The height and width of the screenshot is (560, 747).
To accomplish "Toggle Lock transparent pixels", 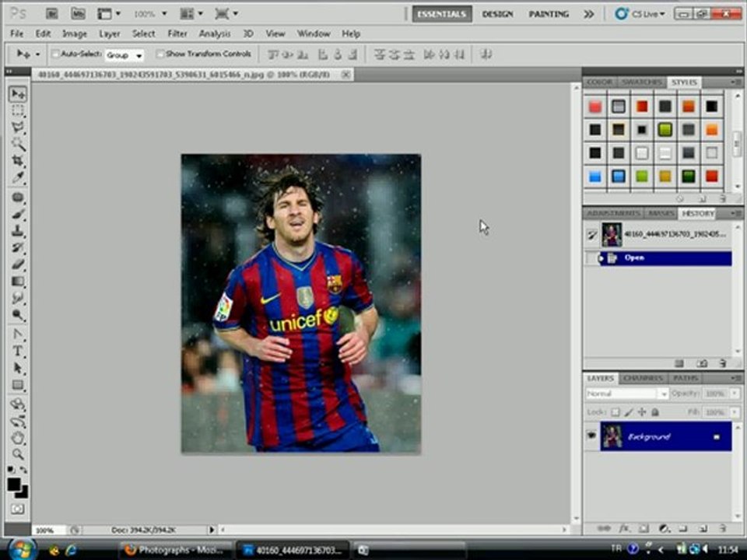I will coord(615,412).
